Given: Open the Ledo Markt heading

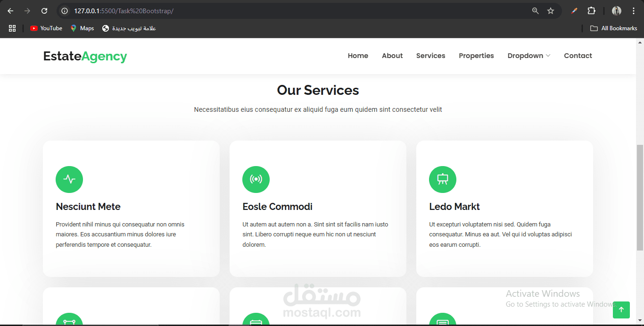Looking at the screenshot, I should pos(454,207).
